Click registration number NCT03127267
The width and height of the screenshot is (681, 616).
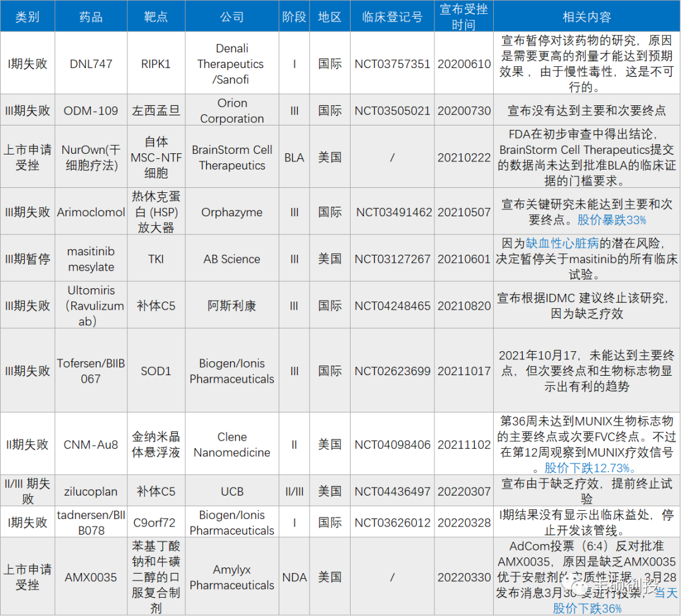392,259
